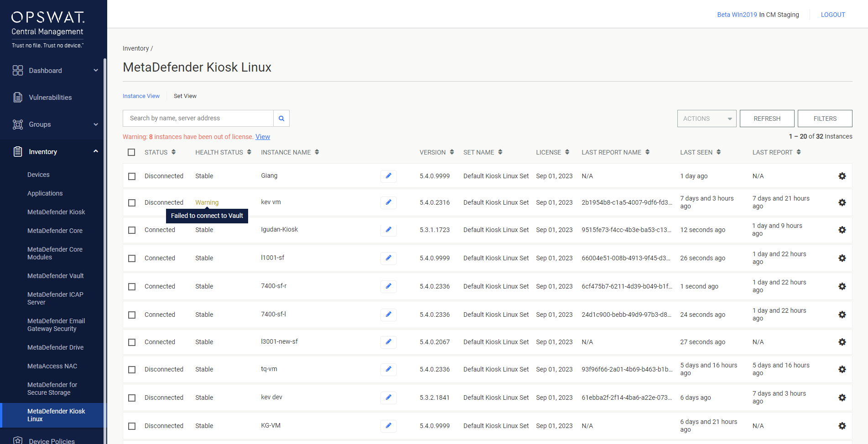868x444 pixels.
Task: Expand the Groups sidebar section
Action: point(96,124)
